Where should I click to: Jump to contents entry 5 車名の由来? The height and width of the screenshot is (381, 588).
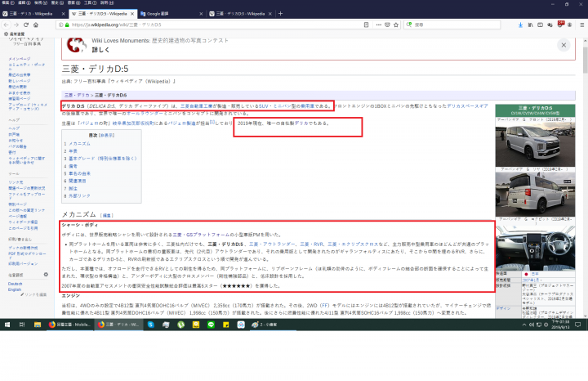click(x=79, y=173)
